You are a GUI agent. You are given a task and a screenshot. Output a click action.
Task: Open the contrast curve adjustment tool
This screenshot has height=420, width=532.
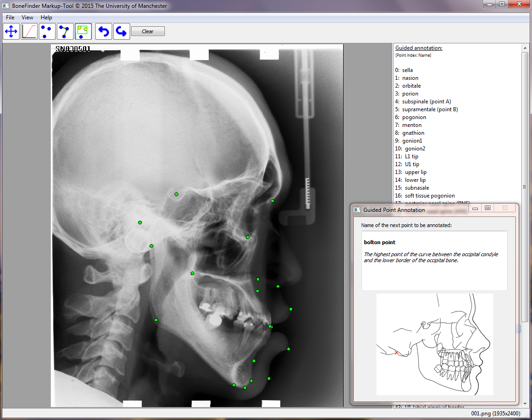point(29,31)
